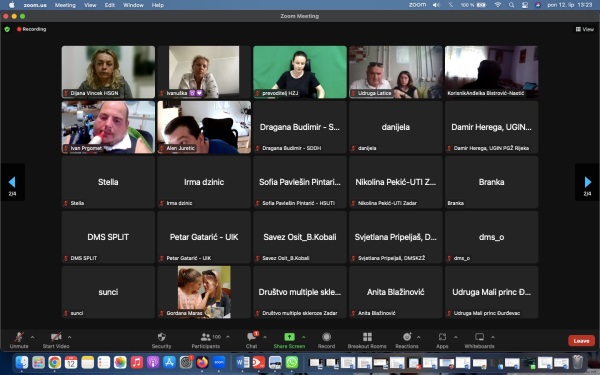
Task: Open the Window menu in menu bar
Action: coord(133,5)
